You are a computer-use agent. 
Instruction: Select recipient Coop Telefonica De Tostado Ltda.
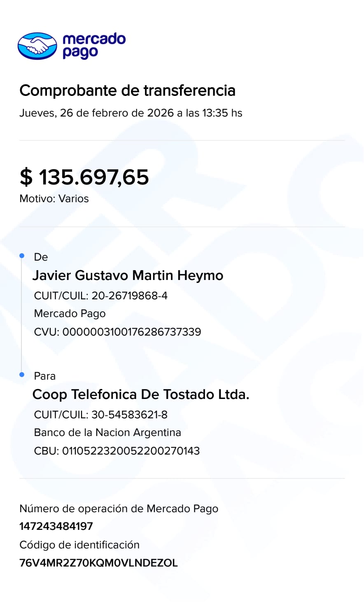[x=141, y=394]
